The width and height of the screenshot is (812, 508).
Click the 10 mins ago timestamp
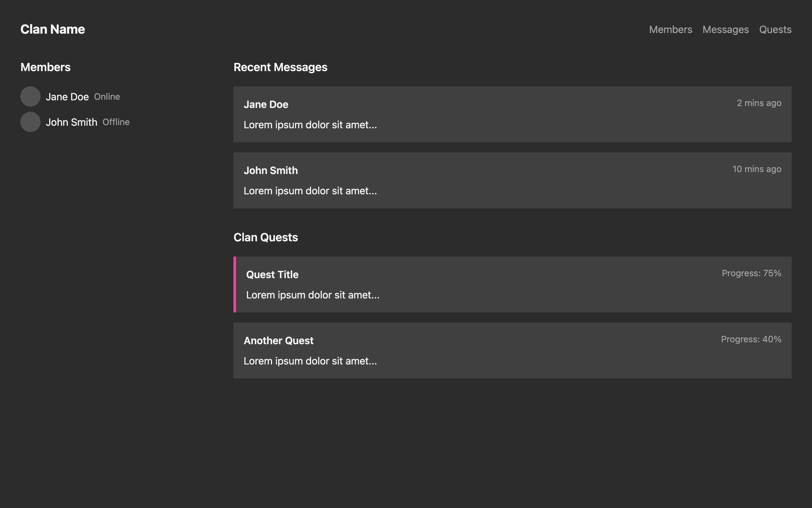click(756, 169)
